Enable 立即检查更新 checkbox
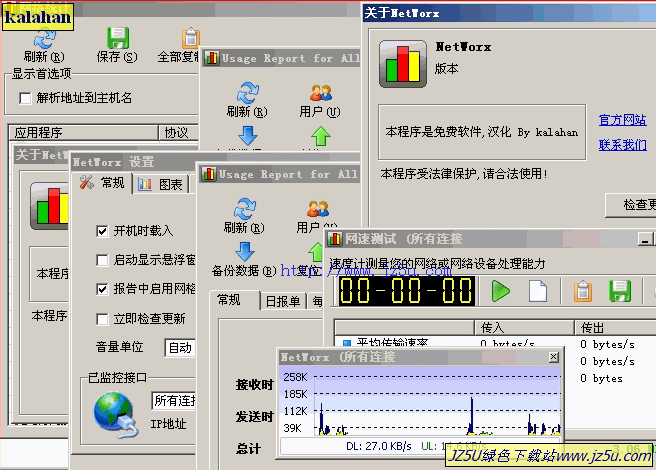The width and height of the screenshot is (656, 470). (x=102, y=319)
